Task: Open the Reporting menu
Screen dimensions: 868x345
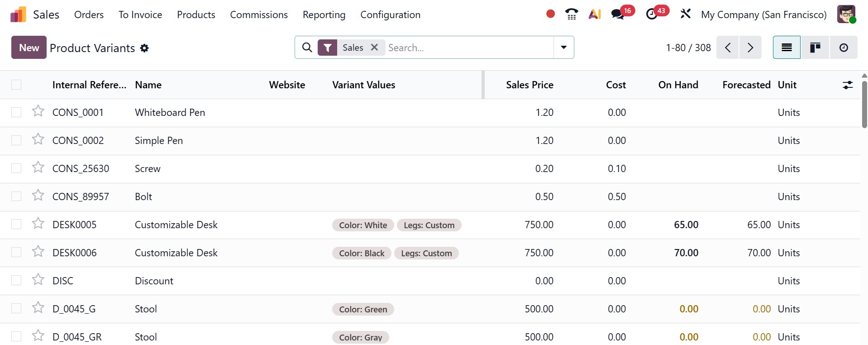Action: click(324, 14)
